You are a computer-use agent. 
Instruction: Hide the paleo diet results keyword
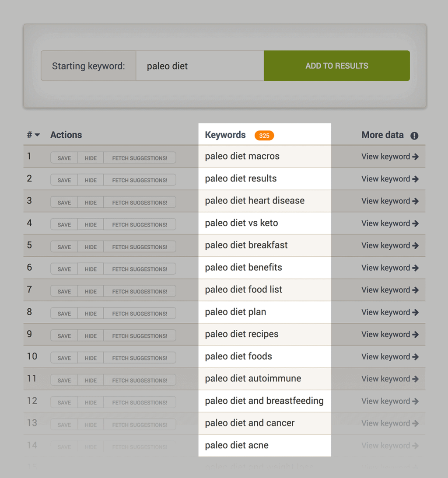(x=91, y=180)
